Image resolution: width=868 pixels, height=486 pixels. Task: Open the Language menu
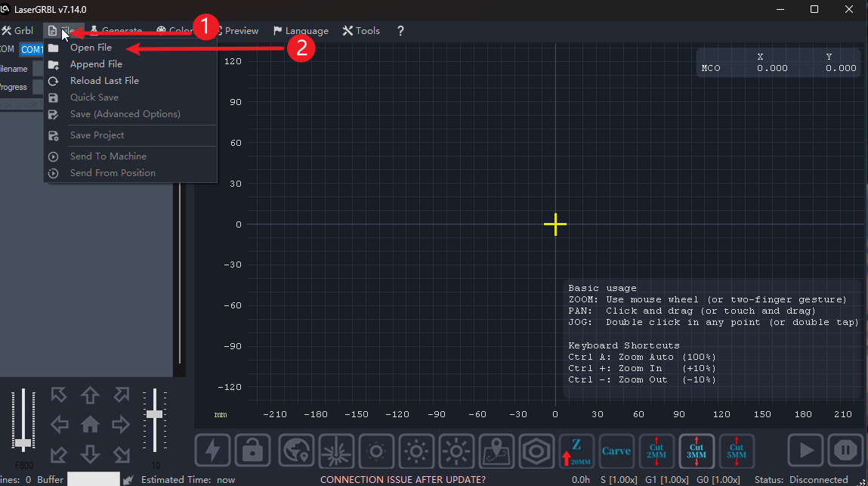tap(301, 31)
